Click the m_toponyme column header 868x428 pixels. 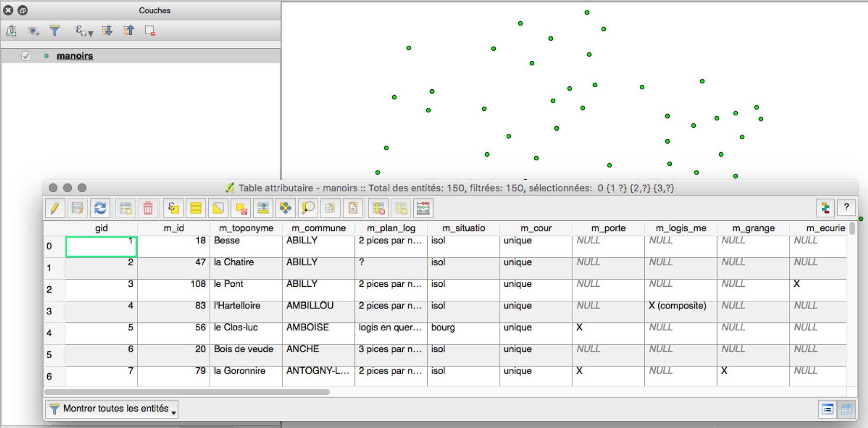click(x=246, y=228)
